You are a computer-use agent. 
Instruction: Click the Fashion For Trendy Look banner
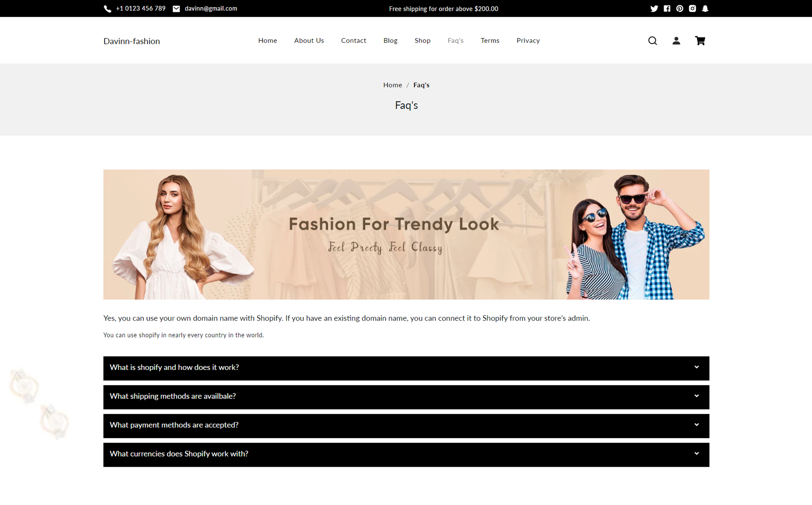[x=406, y=234]
